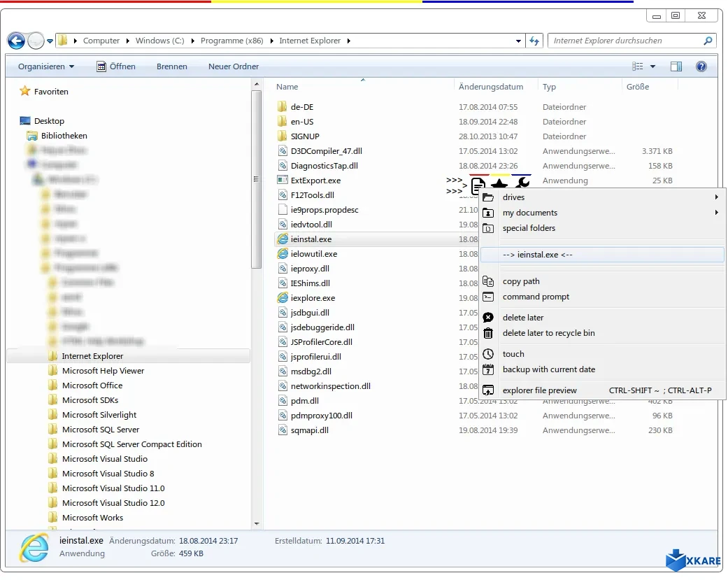Expand the chevron after Computer breadcrumb
This screenshot has height=580, width=728.
(x=128, y=41)
